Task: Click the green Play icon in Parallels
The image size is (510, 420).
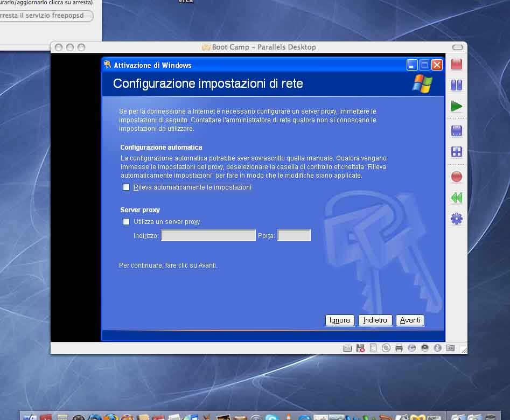Action: tap(457, 106)
